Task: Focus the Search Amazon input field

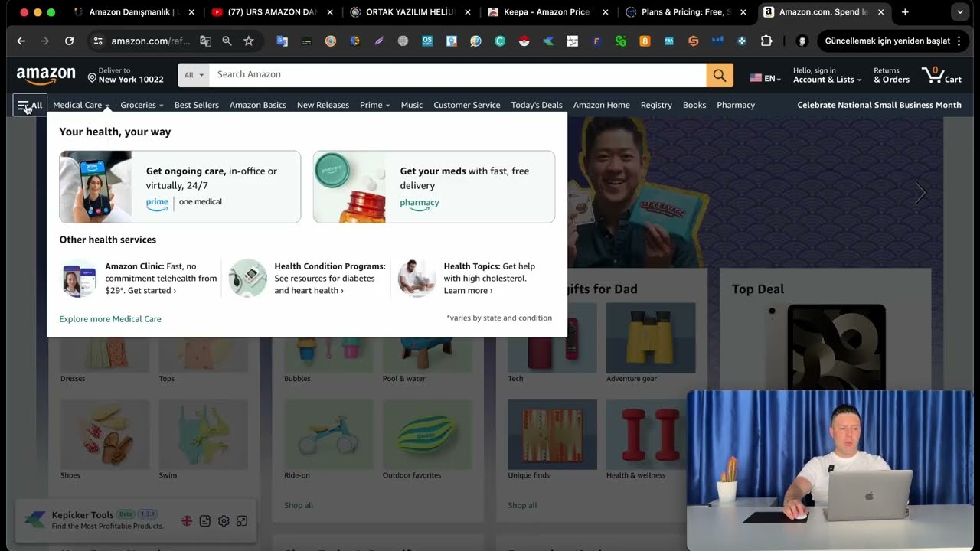Action: pyautogui.click(x=458, y=75)
